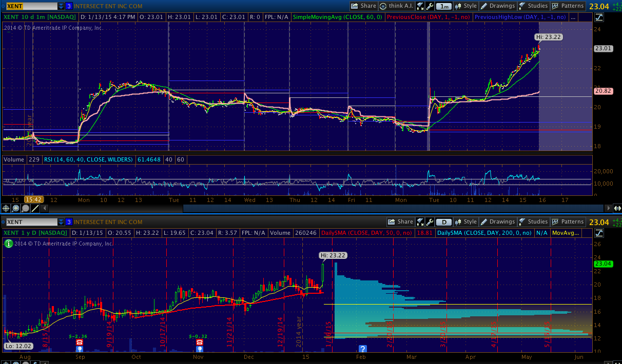Click the help question mark icon near Feb

[362, 349]
